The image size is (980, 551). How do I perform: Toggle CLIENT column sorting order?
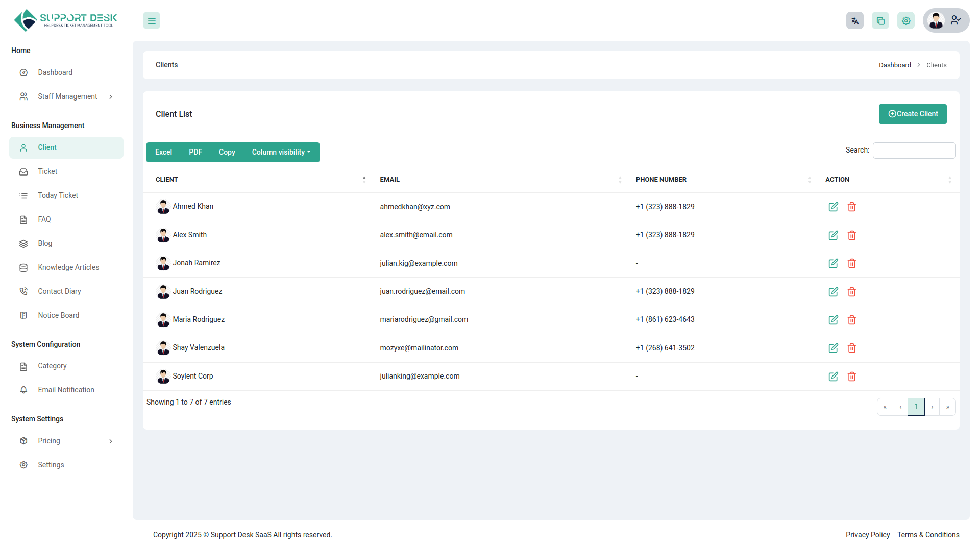(x=364, y=179)
